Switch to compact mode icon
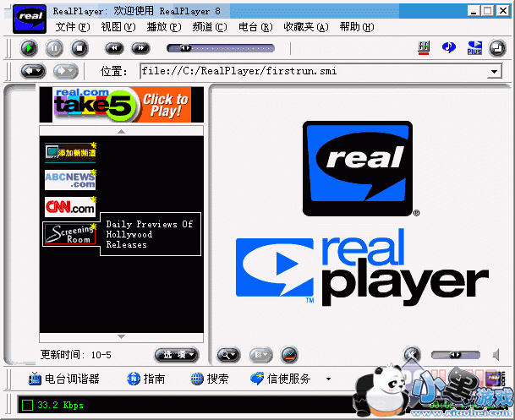515x420 pixels. tap(497, 48)
